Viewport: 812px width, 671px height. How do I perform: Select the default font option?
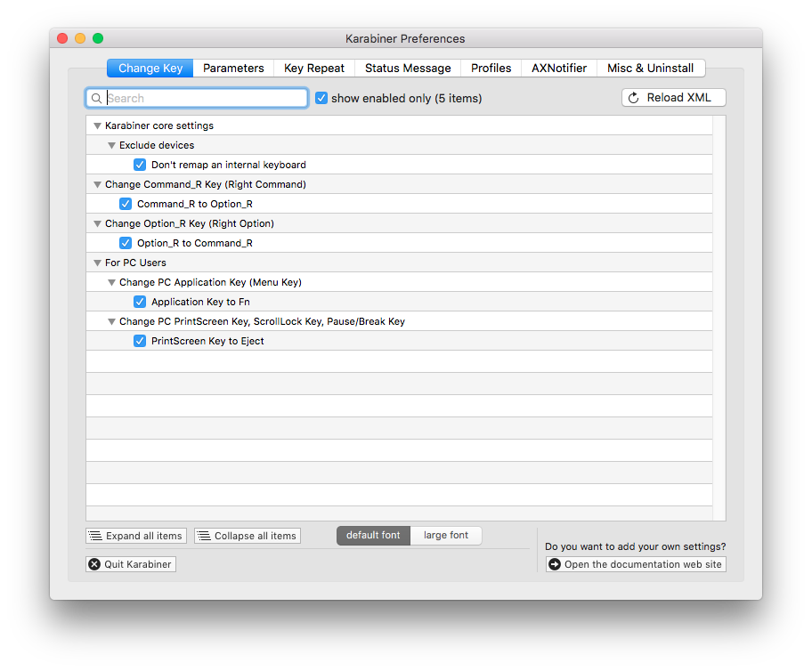coord(373,536)
